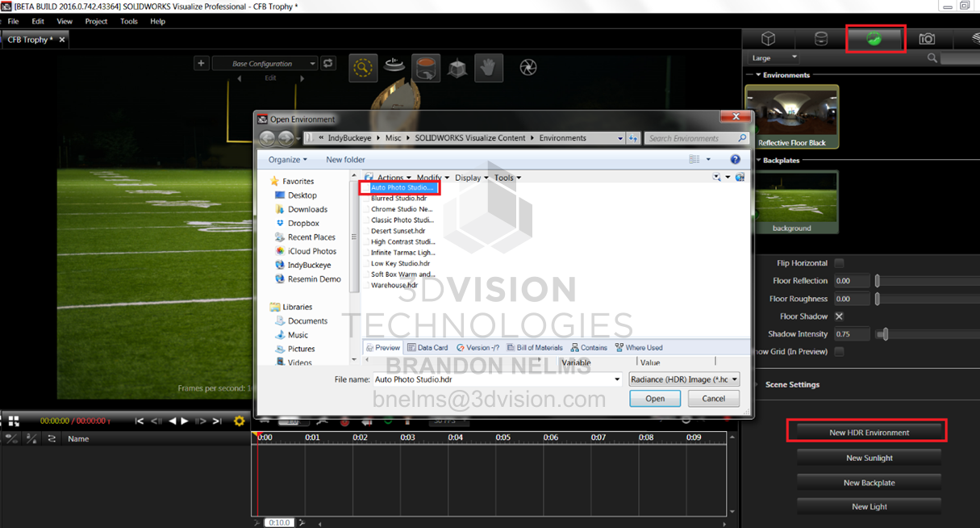The image size is (980, 528).
Task: Open the Tools menu in menu bar
Action: pyautogui.click(x=129, y=22)
